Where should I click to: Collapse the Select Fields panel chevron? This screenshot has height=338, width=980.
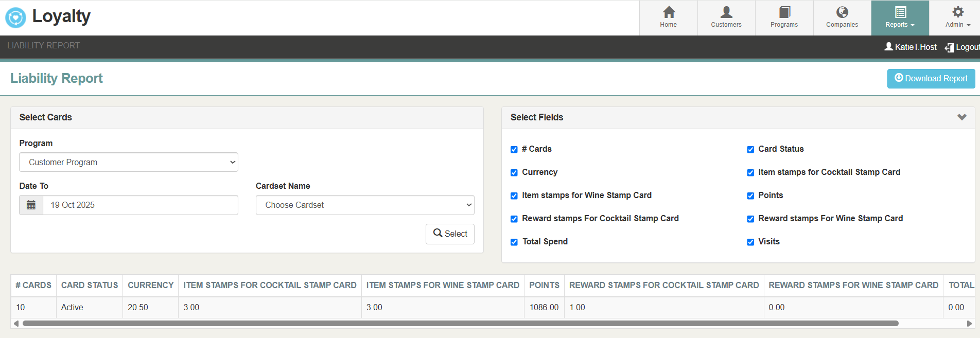pos(961,117)
